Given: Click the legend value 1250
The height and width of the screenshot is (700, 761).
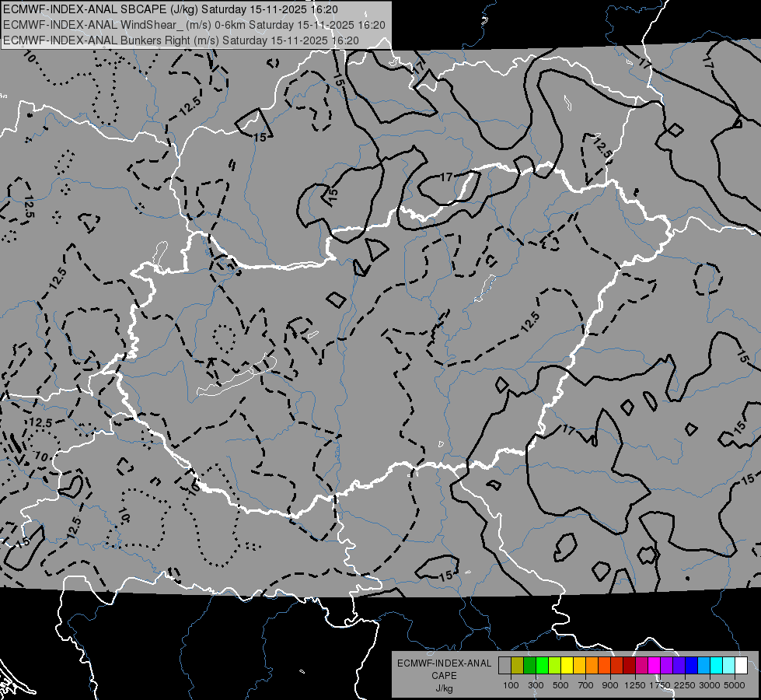Looking at the screenshot, I should [x=635, y=685].
